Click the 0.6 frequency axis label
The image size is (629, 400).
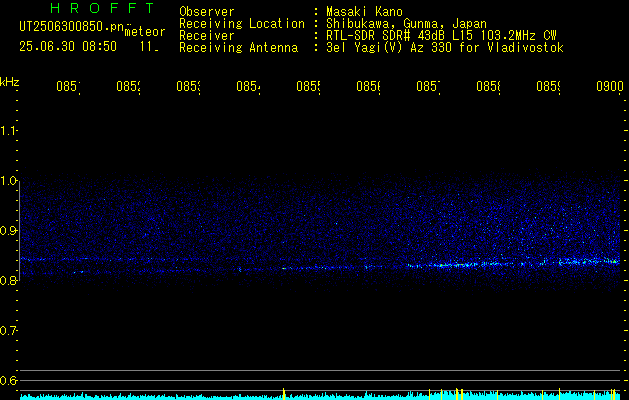pyautogui.click(x=8, y=380)
